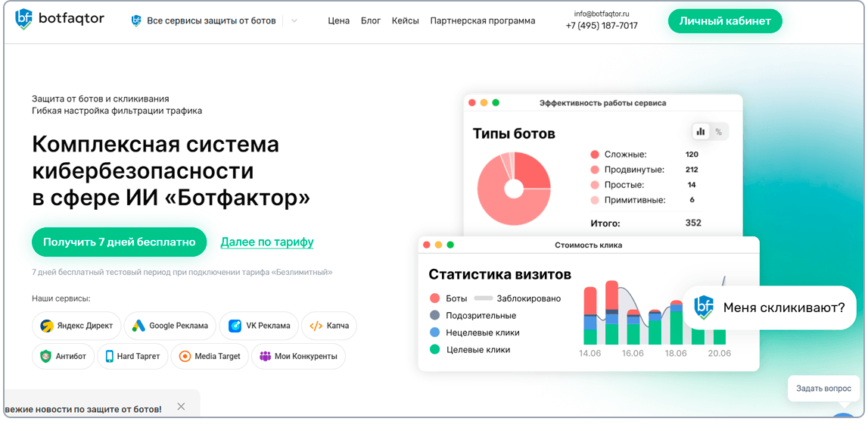Click the info@botfaqtor.ru email link

(x=601, y=14)
